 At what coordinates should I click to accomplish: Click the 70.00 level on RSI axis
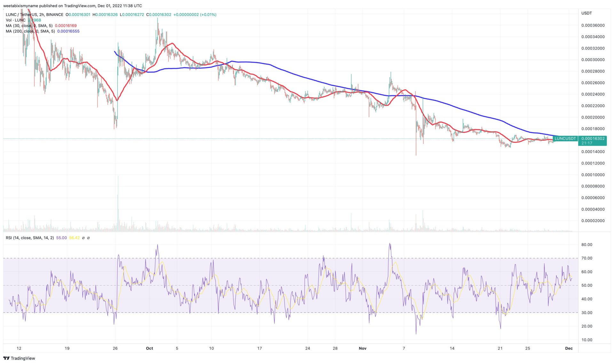(587, 258)
